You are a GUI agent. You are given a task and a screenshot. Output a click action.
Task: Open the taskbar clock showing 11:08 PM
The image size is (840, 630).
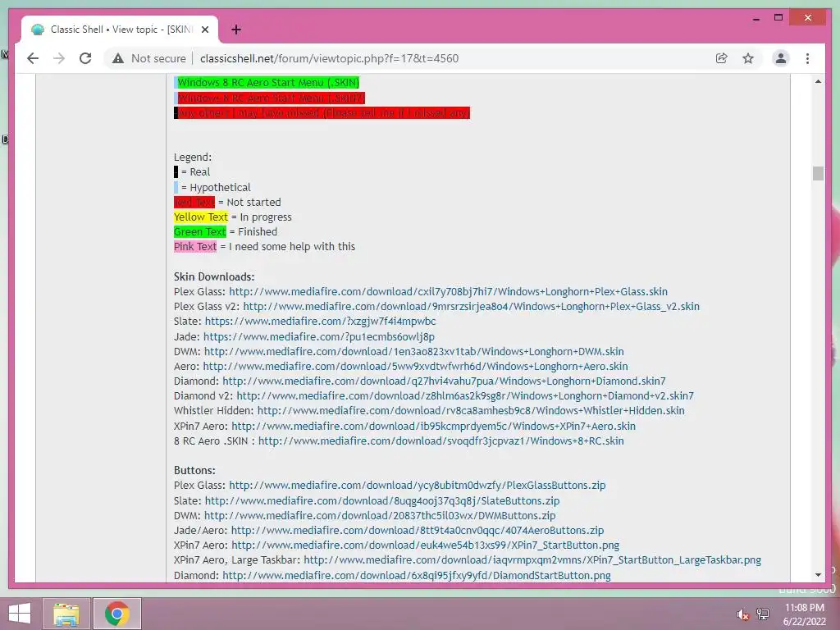point(804,614)
